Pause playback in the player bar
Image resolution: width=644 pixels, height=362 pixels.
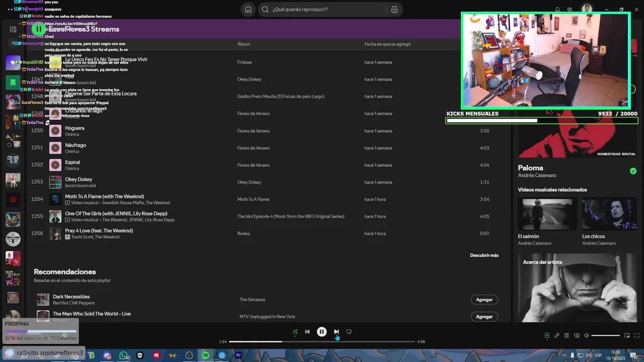[x=321, y=332]
